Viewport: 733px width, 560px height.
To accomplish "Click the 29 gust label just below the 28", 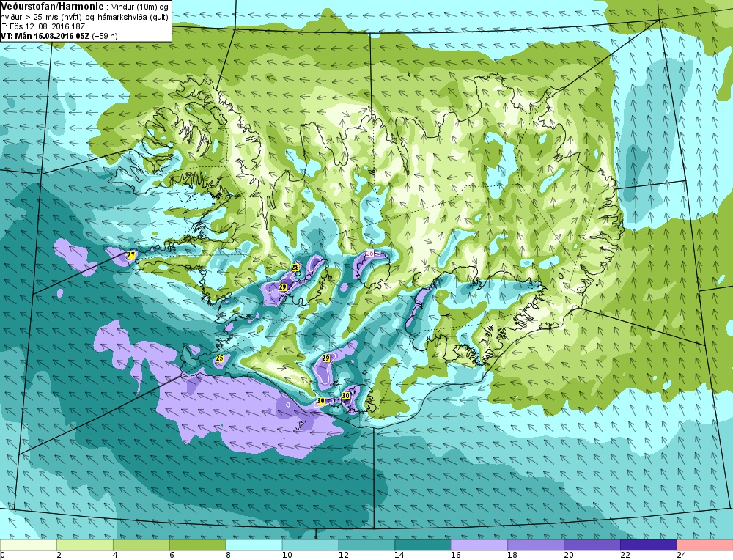I will pos(282,287).
